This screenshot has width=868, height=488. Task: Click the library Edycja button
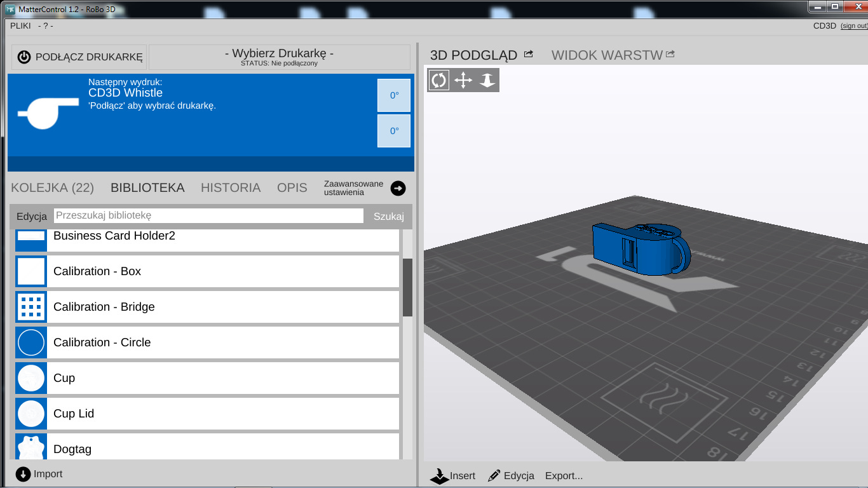pos(32,216)
